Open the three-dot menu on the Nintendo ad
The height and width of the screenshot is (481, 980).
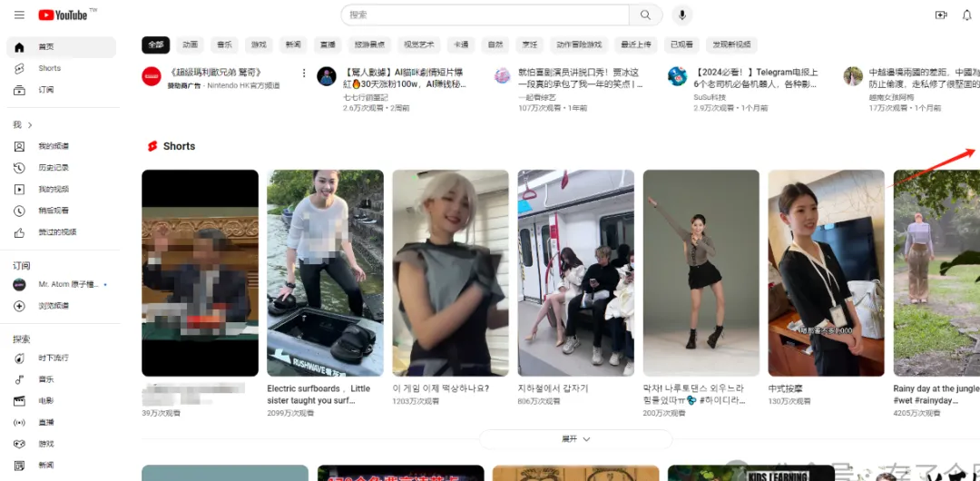pyautogui.click(x=304, y=74)
